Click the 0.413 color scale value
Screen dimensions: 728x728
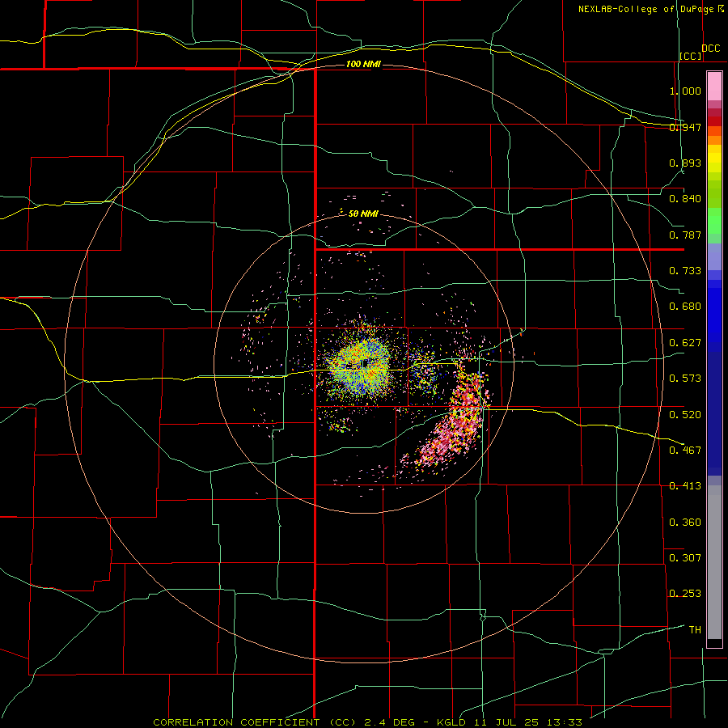click(685, 486)
